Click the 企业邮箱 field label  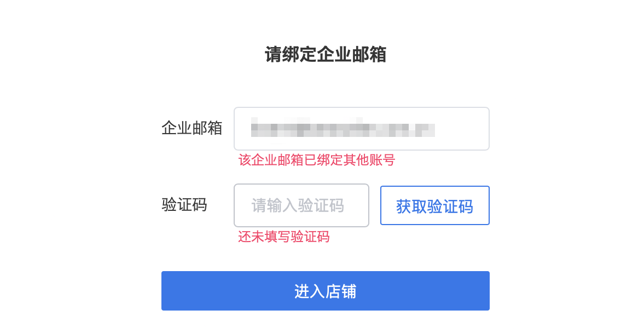click(x=192, y=128)
